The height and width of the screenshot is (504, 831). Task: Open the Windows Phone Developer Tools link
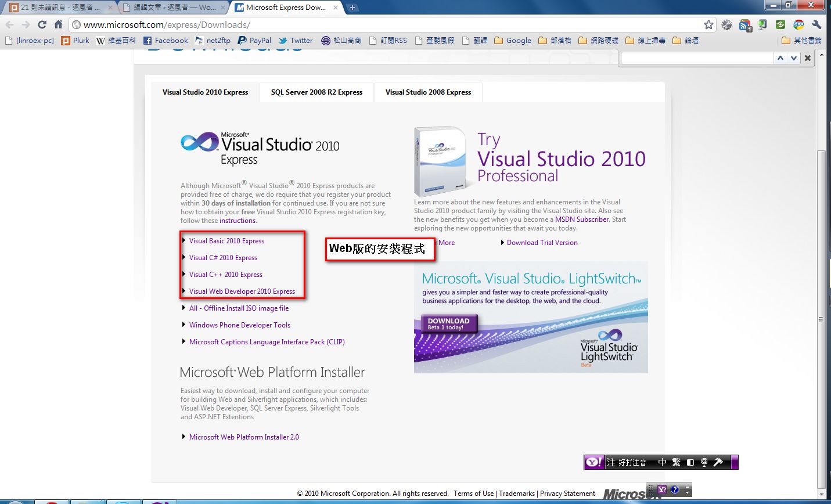240,325
